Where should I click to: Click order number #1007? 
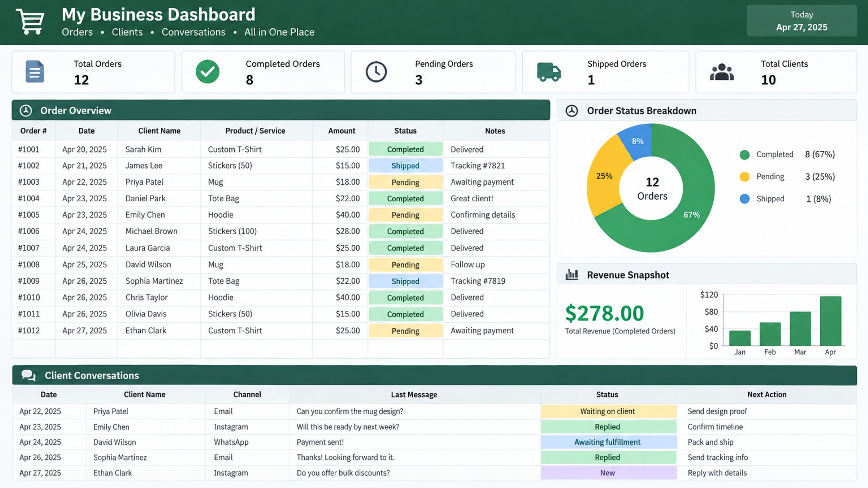29,248
